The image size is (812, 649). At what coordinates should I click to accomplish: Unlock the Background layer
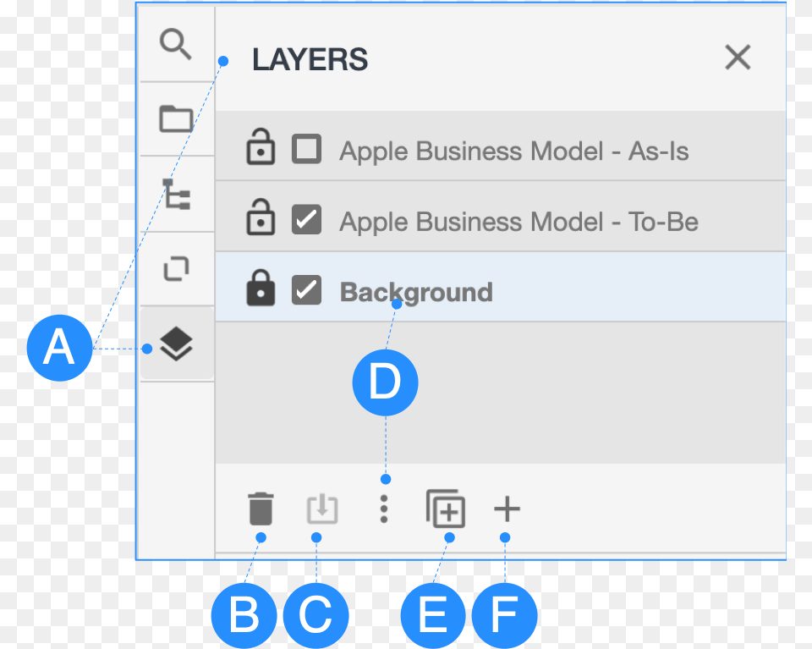click(x=261, y=289)
